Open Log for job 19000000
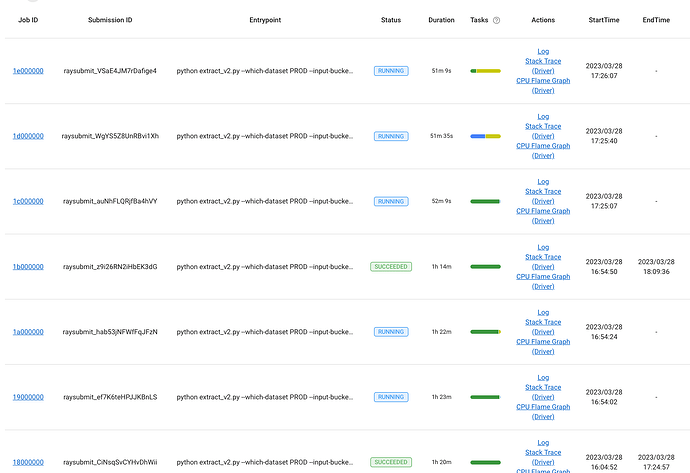Image resolution: width=690 pixels, height=473 pixels. 543,378
